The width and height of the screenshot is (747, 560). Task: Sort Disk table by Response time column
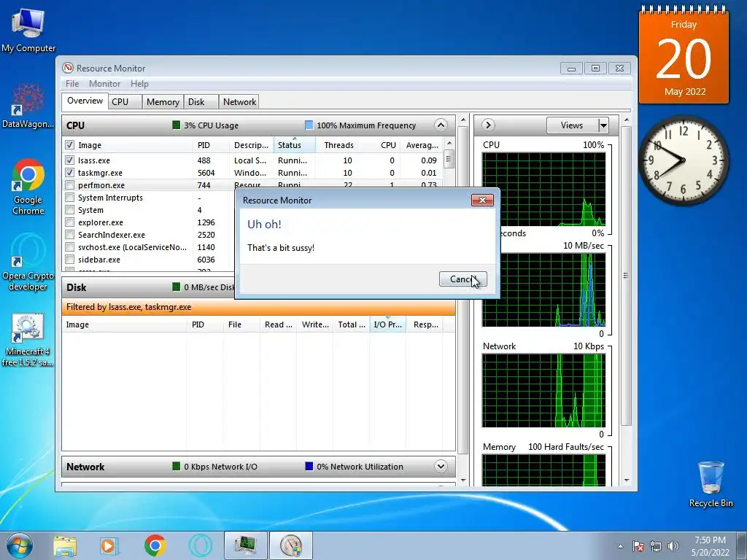click(425, 324)
